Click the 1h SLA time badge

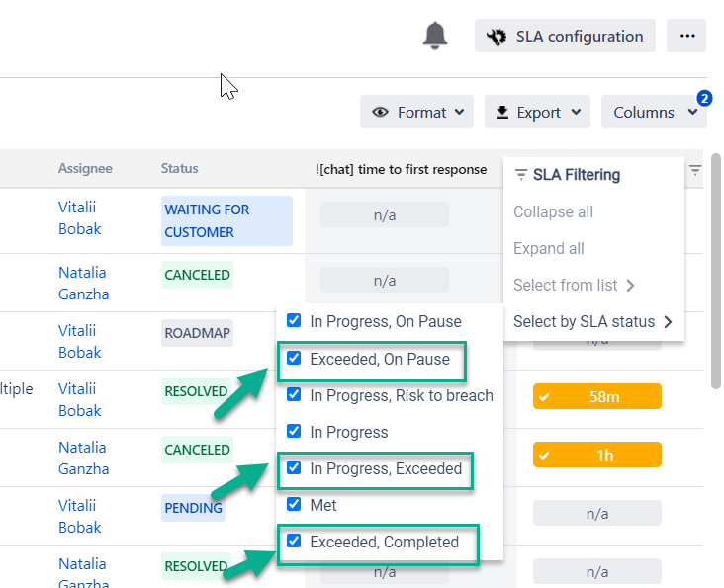(597, 456)
